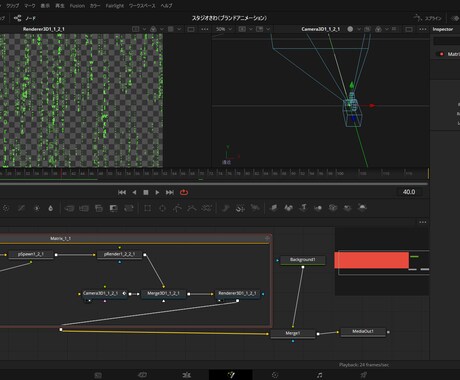The height and width of the screenshot is (380, 460).
Task: Stop playback
Action: [146, 192]
